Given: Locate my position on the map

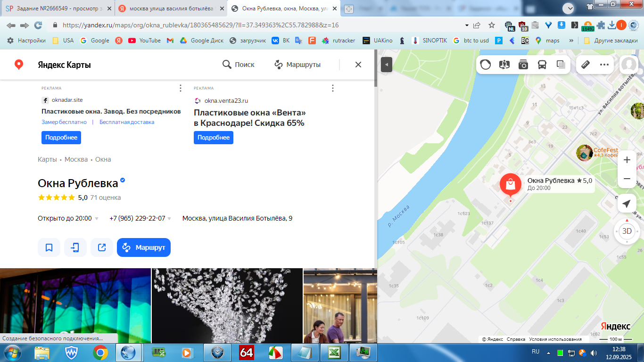Looking at the screenshot, I should (627, 203).
